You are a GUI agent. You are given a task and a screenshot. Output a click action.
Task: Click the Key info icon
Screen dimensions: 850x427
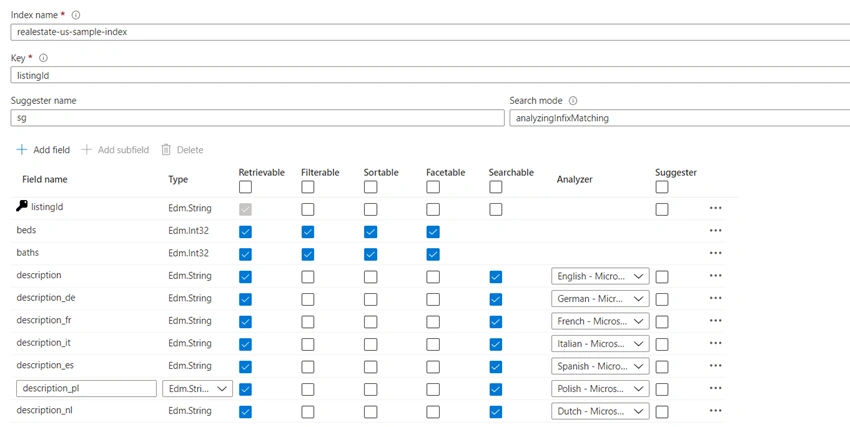(x=43, y=58)
